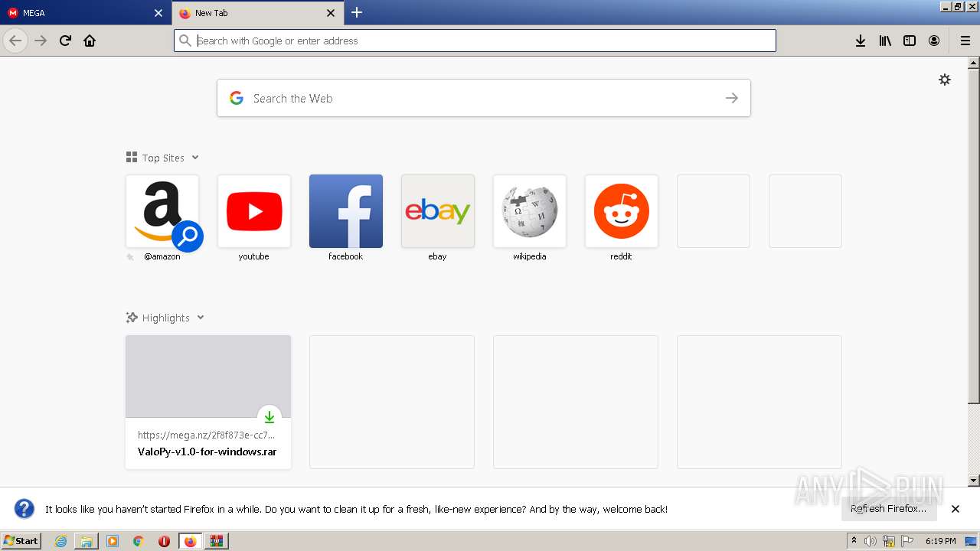This screenshot has width=980, height=551.
Task: Click the Search the Web box
Action: pyautogui.click(x=483, y=98)
